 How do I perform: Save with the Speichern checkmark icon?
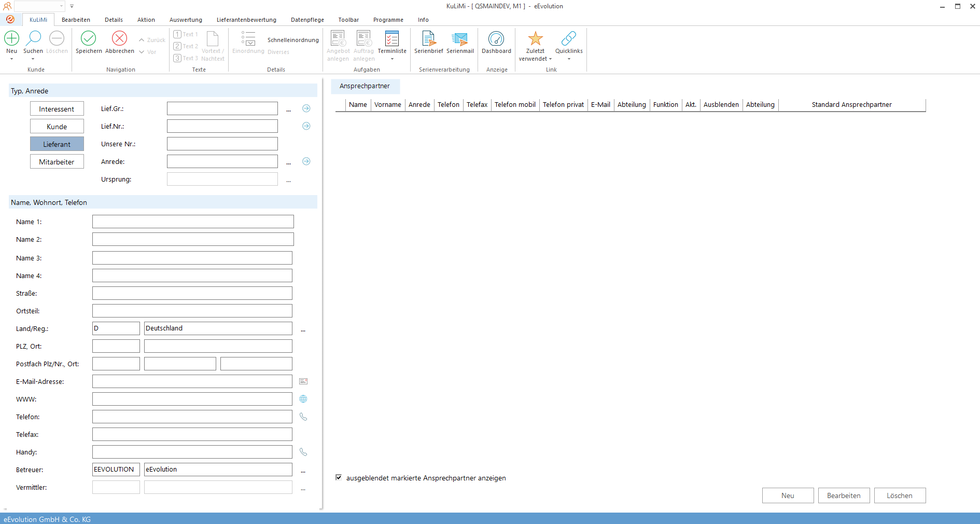(89, 38)
